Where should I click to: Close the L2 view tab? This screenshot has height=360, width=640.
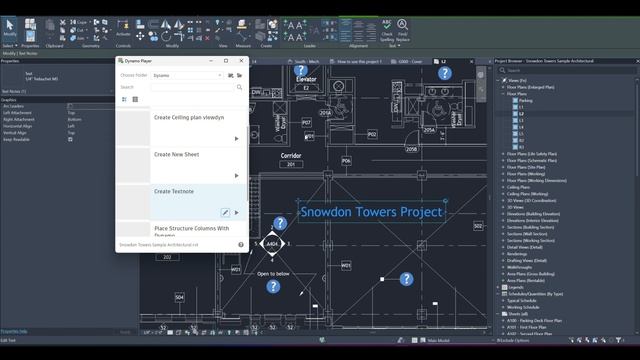coord(471,62)
